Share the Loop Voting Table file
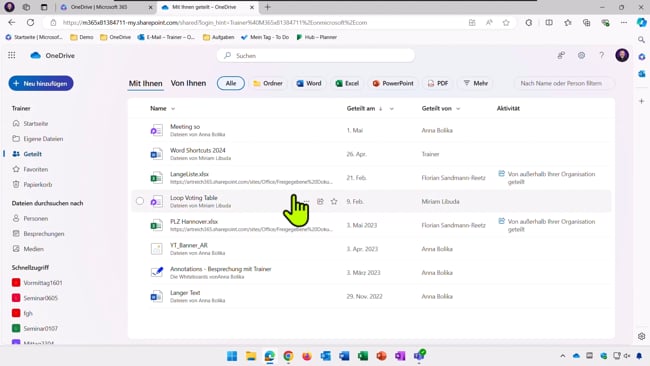This screenshot has height=366, width=650. tap(320, 201)
